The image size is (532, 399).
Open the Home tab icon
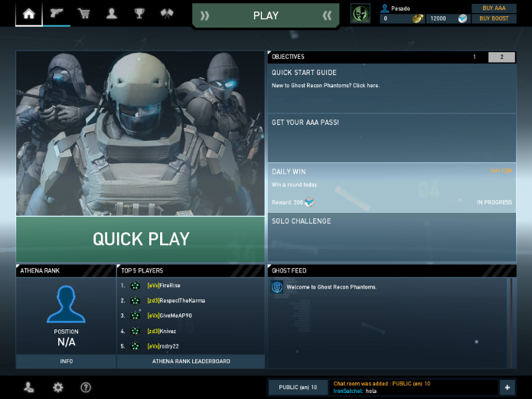(x=29, y=14)
